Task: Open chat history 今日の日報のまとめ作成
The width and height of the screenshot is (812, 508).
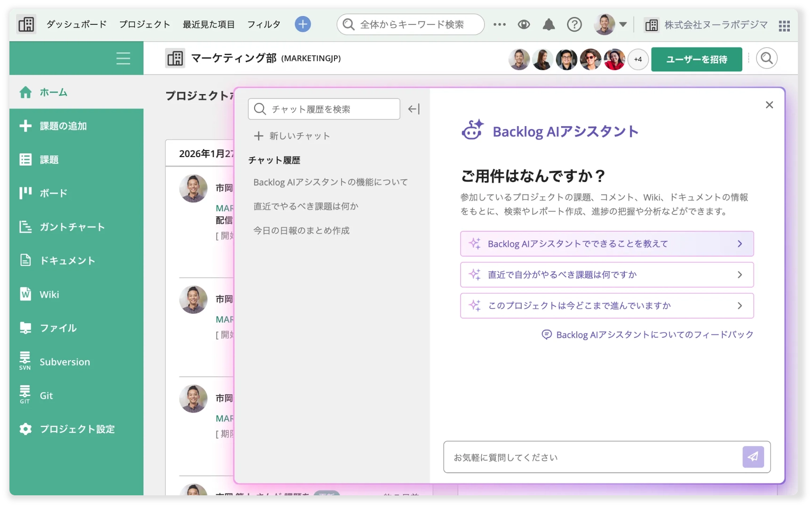Action: [x=301, y=230]
